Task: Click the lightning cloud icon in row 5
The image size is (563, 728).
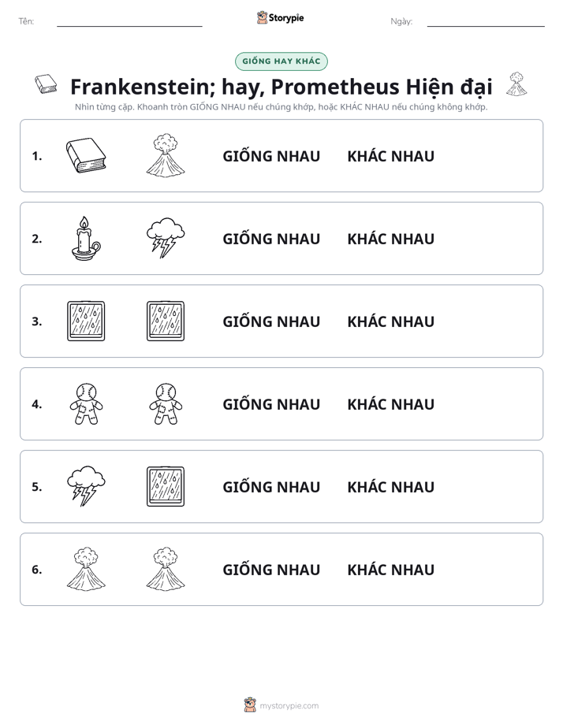Action: click(x=86, y=486)
